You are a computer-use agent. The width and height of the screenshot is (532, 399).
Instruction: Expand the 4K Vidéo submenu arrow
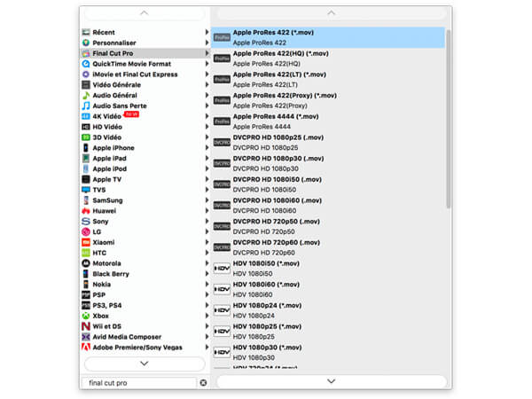(207, 116)
